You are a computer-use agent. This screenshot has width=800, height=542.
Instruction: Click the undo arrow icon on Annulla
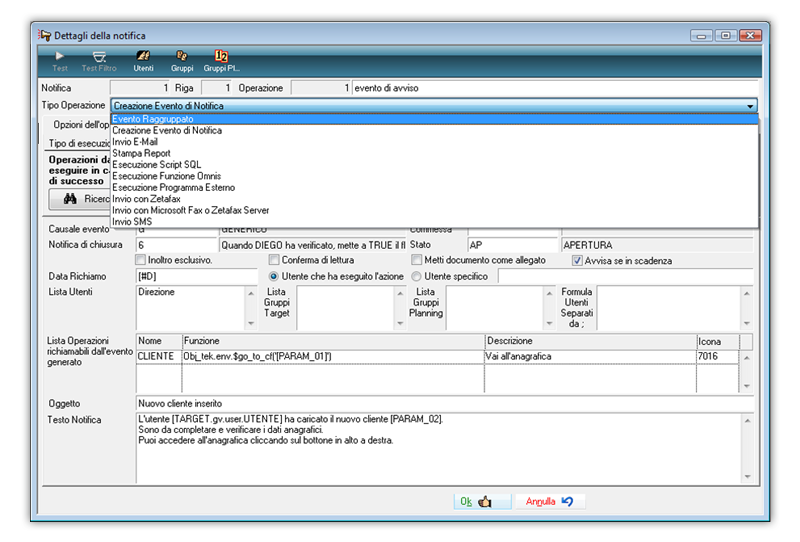[x=567, y=501]
